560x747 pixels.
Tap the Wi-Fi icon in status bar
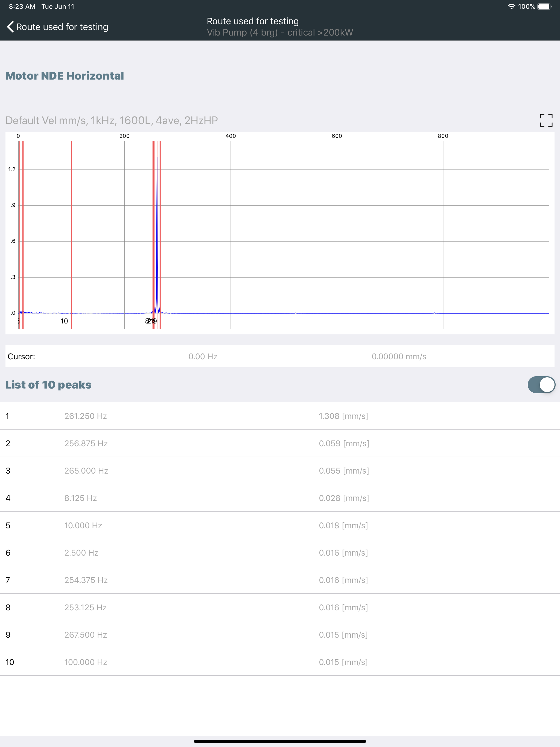[x=511, y=6]
